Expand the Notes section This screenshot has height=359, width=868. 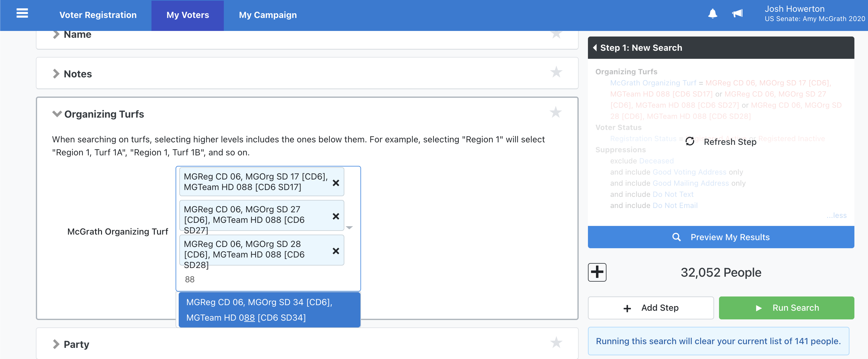56,74
